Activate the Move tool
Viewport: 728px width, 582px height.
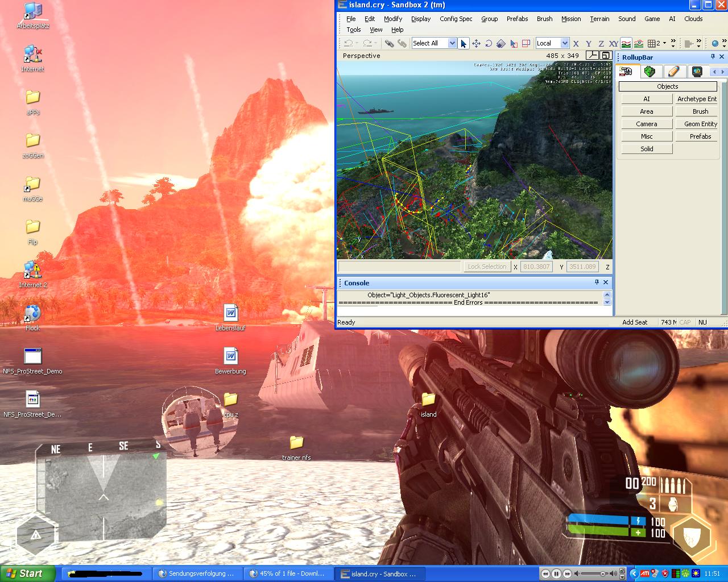(x=476, y=43)
